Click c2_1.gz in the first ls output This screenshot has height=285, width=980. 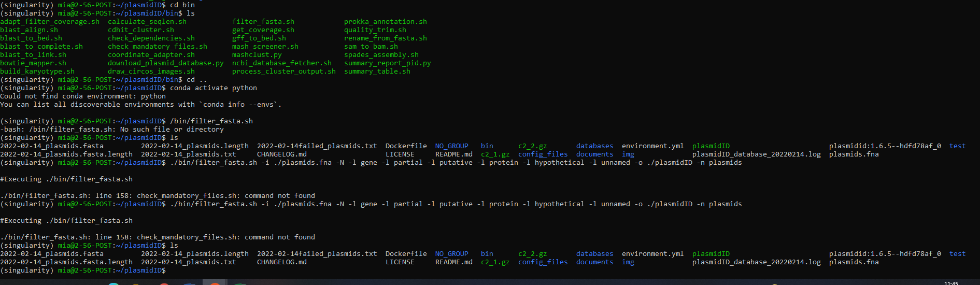coord(495,154)
